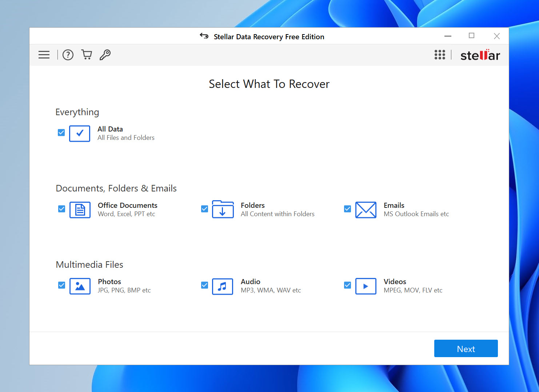The image size is (539, 392).
Task: Click the 'Folders' label
Action: pyautogui.click(x=253, y=205)
